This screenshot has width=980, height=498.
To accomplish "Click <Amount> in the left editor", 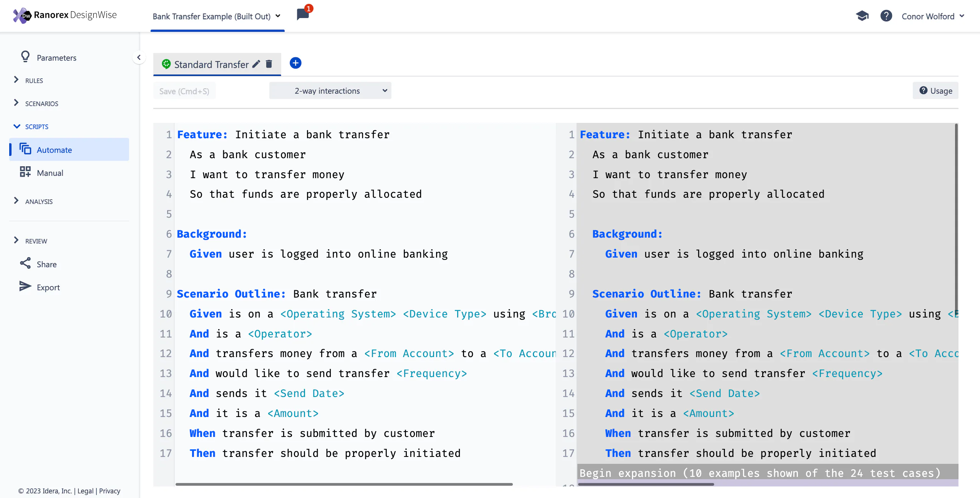I will point(293,413).
